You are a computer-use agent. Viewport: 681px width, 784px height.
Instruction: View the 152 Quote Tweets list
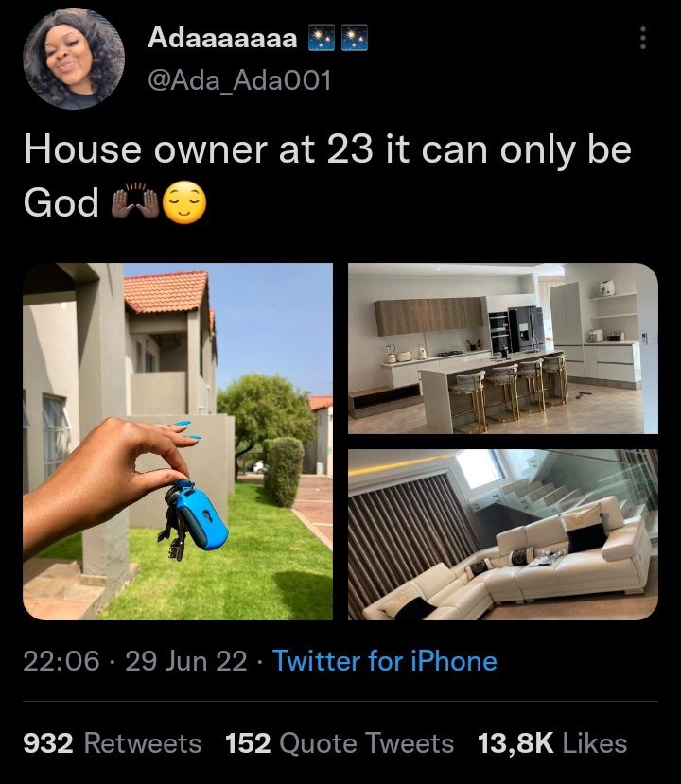point(340,743)
